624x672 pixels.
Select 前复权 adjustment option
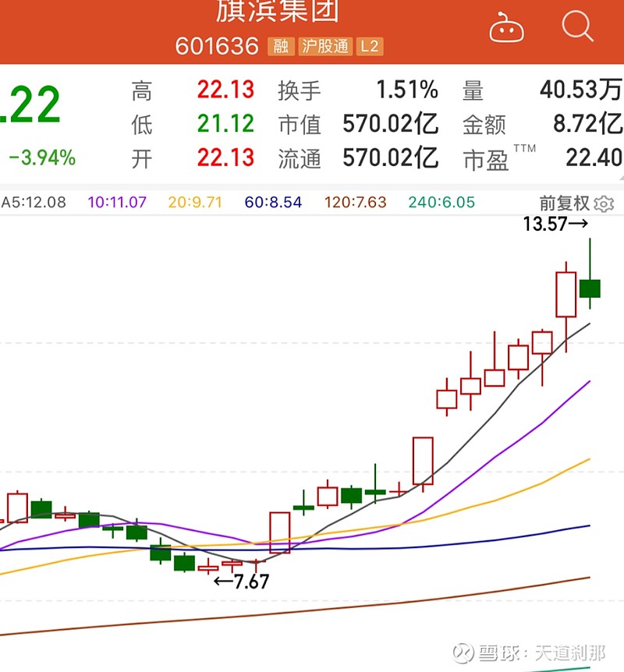pos(565,203)
